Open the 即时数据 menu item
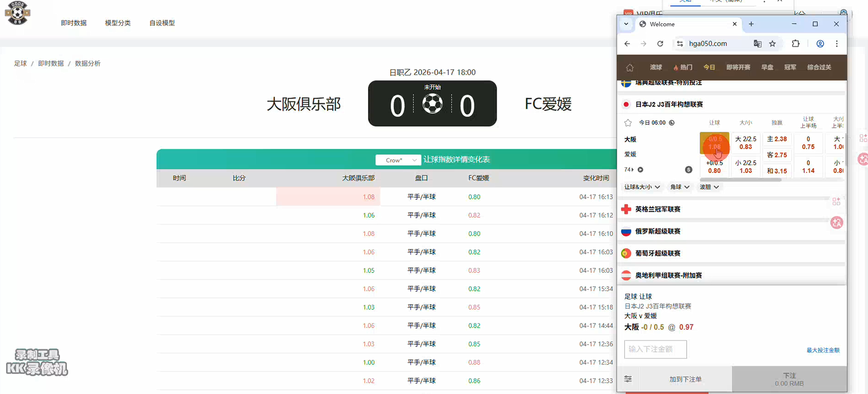 (x=74, y=23)
